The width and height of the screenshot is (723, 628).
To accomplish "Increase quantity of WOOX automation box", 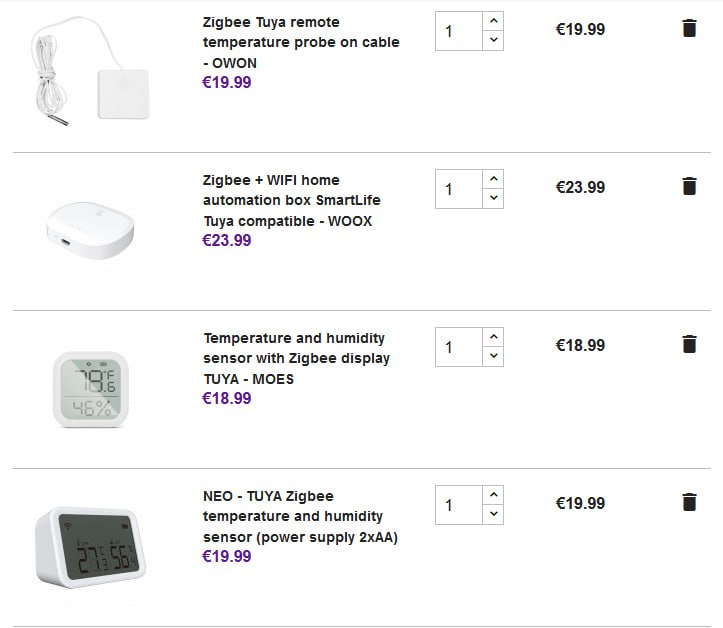I will pos(493,179).
